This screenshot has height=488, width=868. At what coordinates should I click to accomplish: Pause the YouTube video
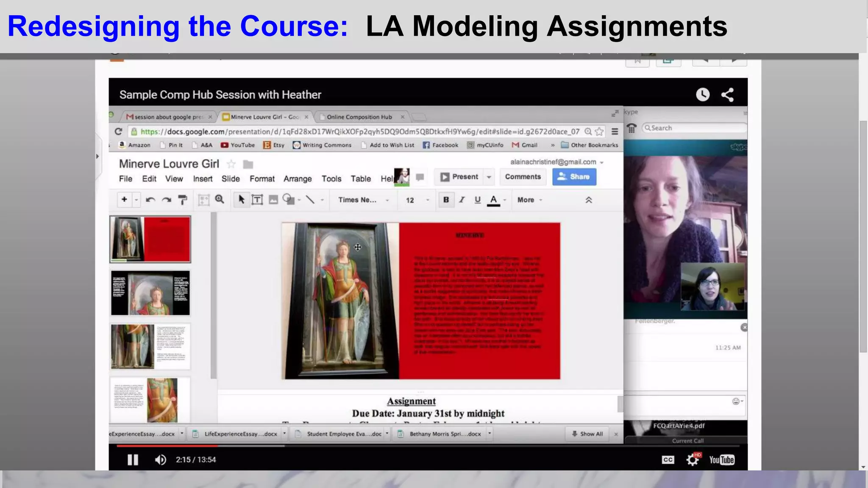click(133, 460)
